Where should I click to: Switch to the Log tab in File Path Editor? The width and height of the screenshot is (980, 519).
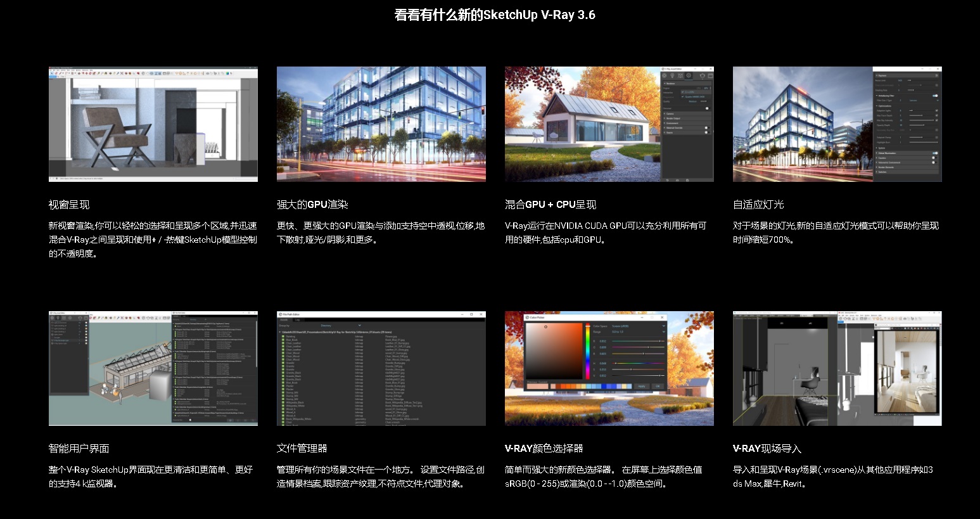pos(298,320)
